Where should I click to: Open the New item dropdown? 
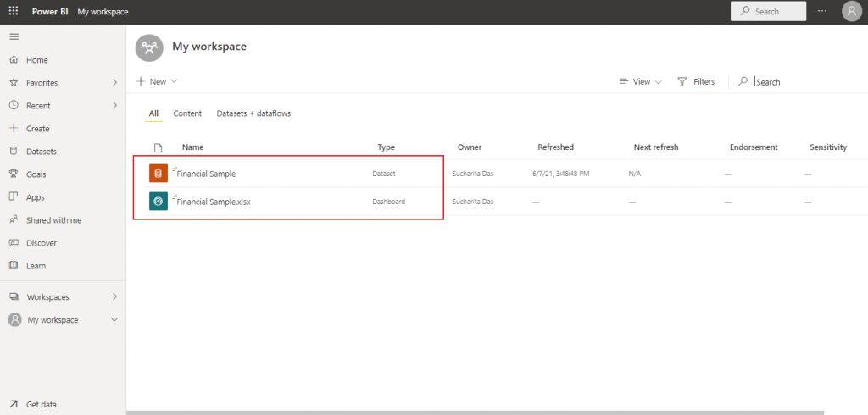coord(157,81)
